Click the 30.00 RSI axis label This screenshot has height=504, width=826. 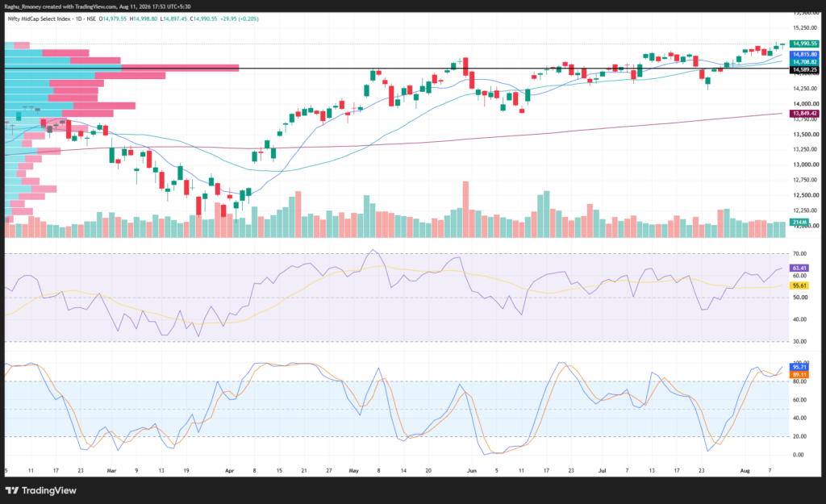tap(799, 342)
